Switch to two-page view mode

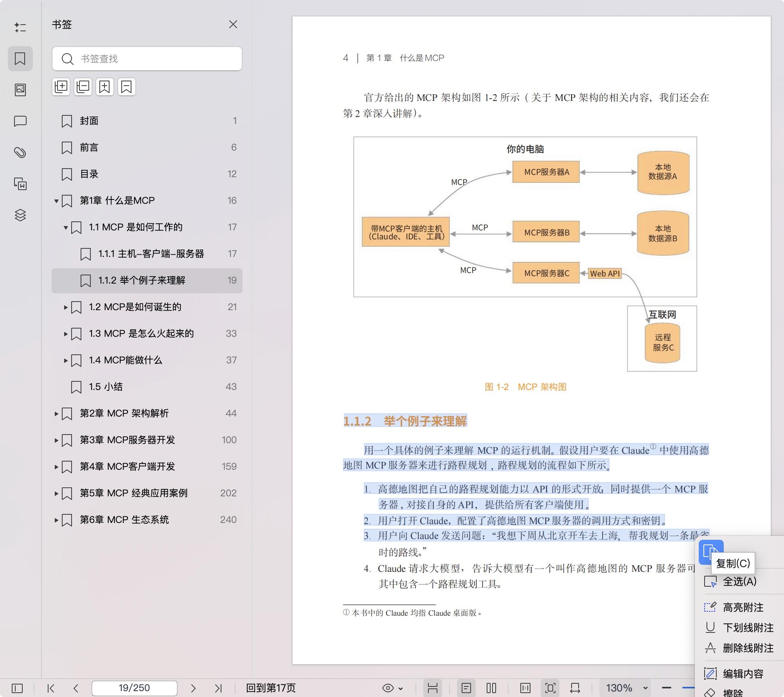pos(491,688)
